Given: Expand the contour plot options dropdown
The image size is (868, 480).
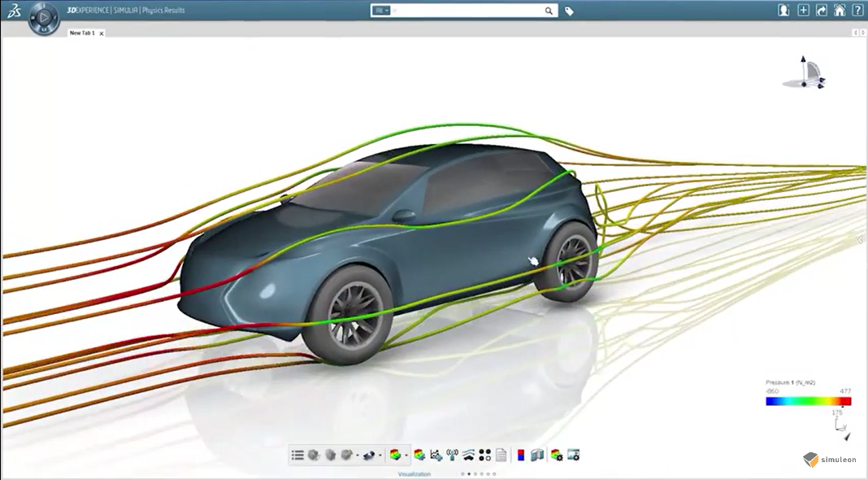Looking at the screenshot, I should point(406,455).
